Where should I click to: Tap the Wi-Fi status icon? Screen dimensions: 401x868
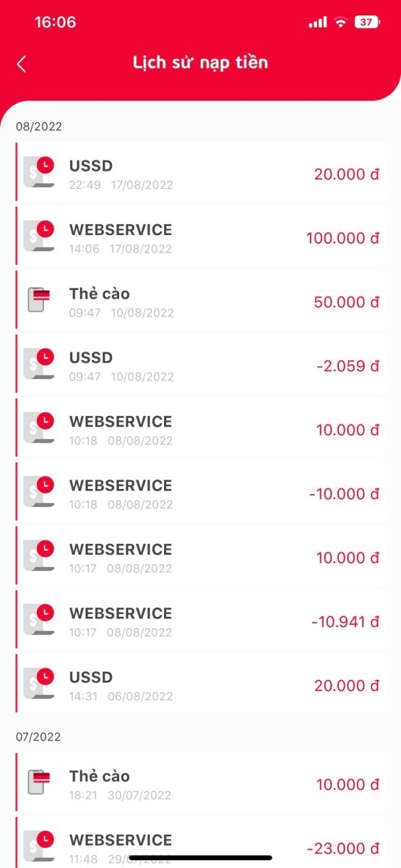pyautogui.click(x=340, y=22)
